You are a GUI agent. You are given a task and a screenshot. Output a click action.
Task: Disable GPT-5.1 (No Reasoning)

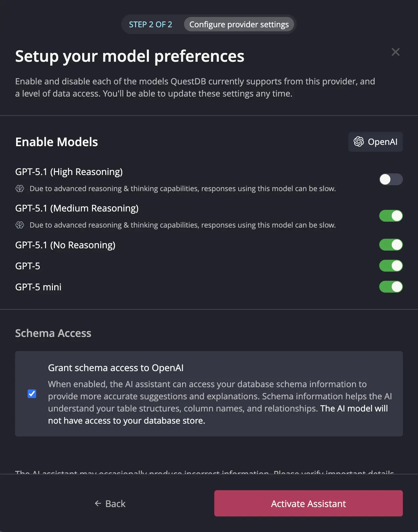tap(391, 245)
